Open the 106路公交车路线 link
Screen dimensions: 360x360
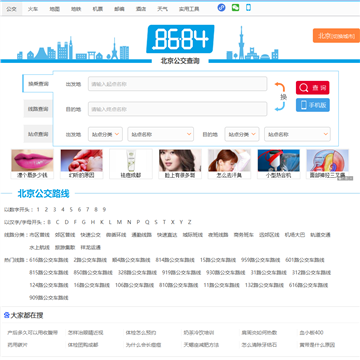click(135, 285)
